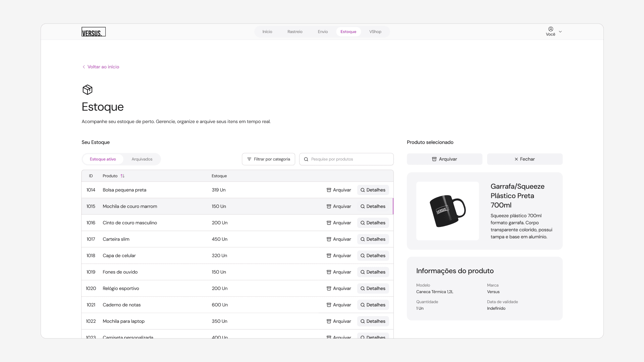Click archive icon for Carteira slim
Viewport: 644px width, 362px height.
(x=329, y=239)
